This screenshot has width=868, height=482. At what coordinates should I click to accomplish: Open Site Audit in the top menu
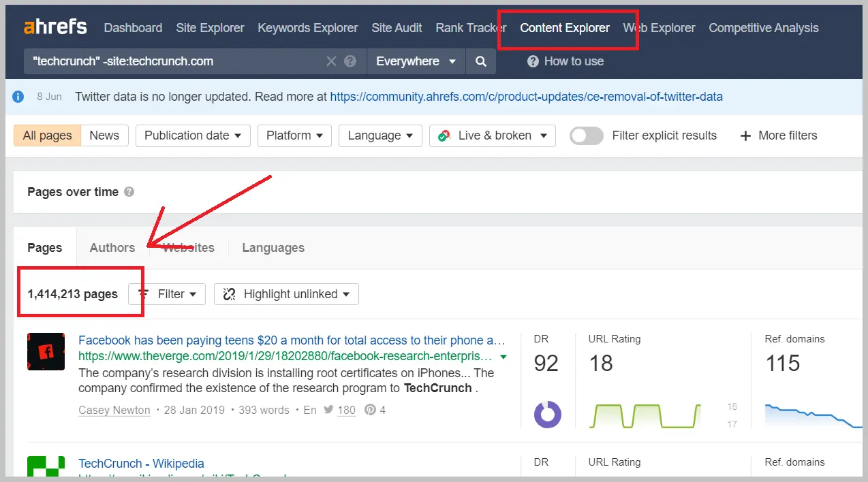397,28
